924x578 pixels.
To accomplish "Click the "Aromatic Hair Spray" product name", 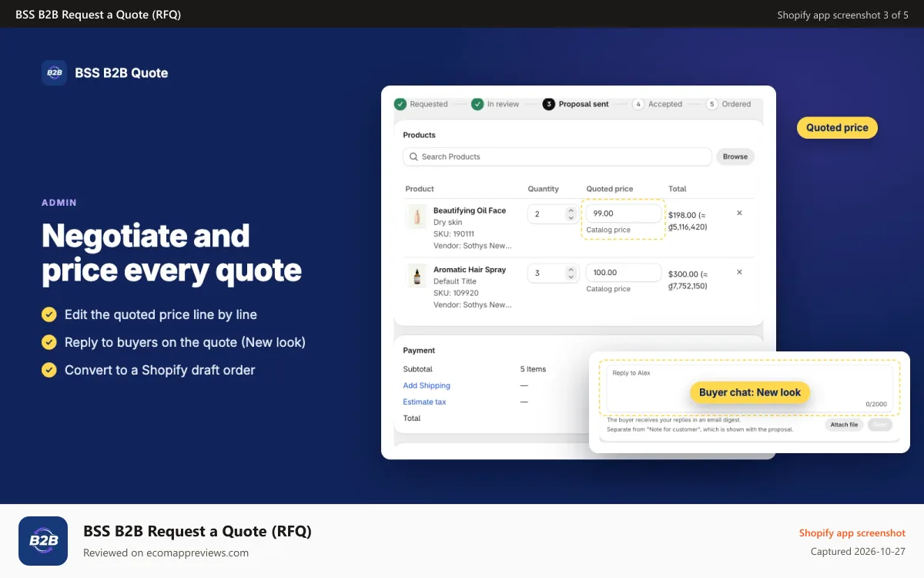I will tap(470, 270).
